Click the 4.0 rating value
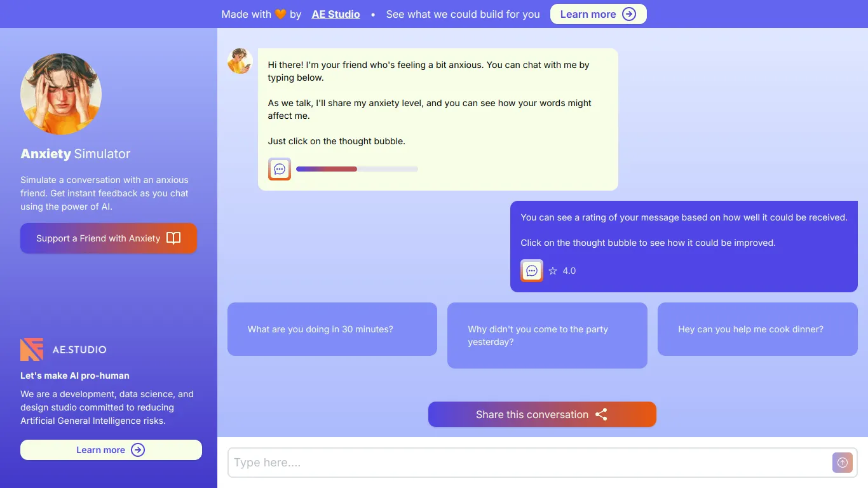The image size is (868, 488). click(569, 271)
